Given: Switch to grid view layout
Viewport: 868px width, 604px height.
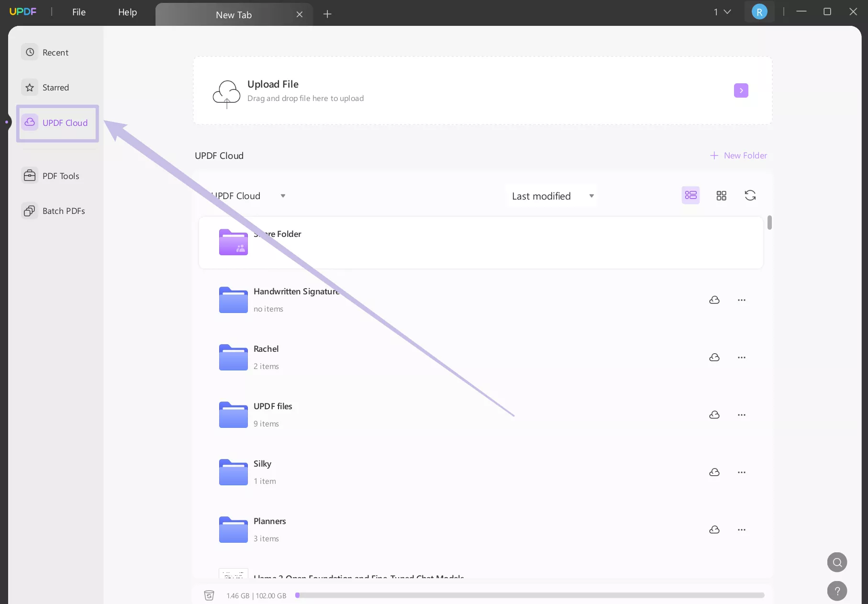Looking at the screenshot, I should (x=721, y=195).
